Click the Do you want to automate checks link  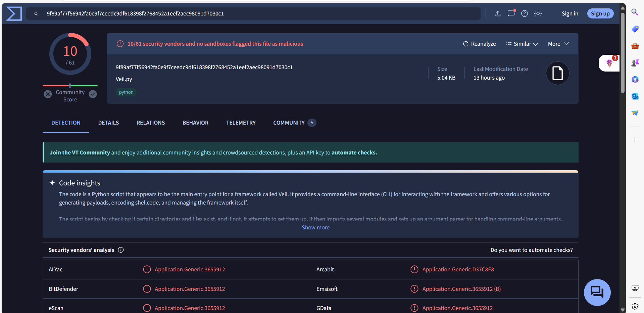coord(532,250)
